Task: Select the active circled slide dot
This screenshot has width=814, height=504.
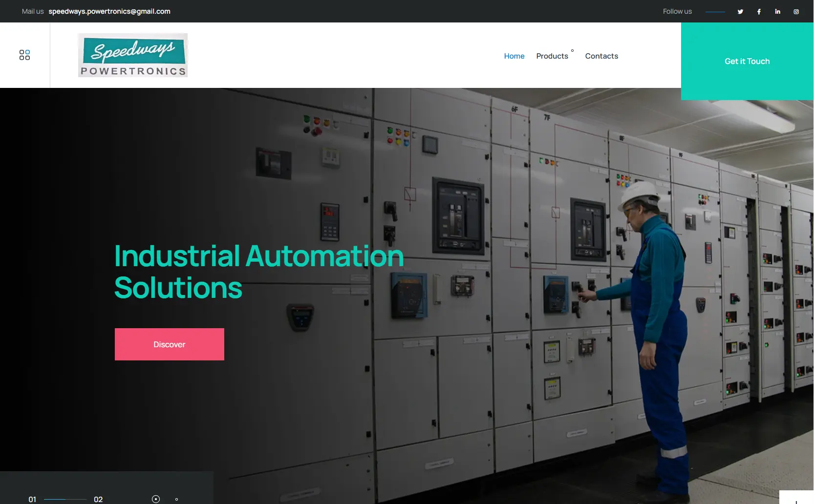Action: tap(156, 499)
